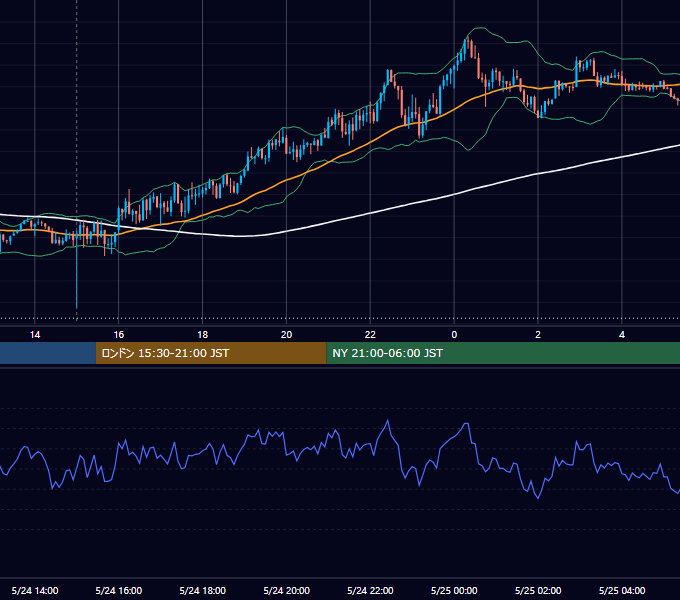The image size is (680, 600).
Task: Click the 5/24 14:00 date label
Action: coord(35,590)
